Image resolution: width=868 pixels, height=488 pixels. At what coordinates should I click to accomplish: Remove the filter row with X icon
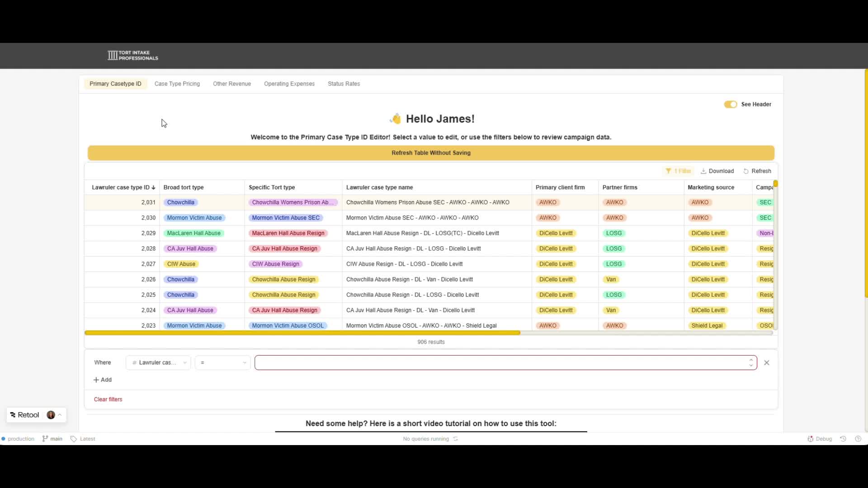click(767, 363)
